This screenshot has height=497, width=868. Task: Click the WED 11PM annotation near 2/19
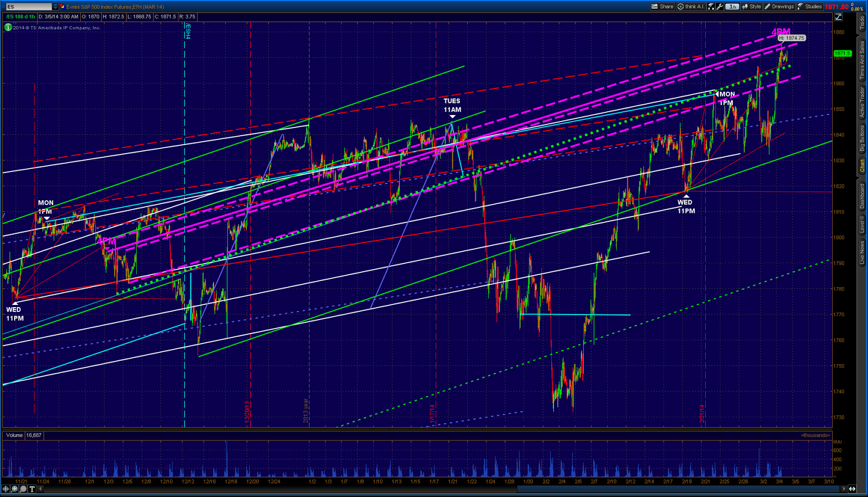click(x=686, y=207)
